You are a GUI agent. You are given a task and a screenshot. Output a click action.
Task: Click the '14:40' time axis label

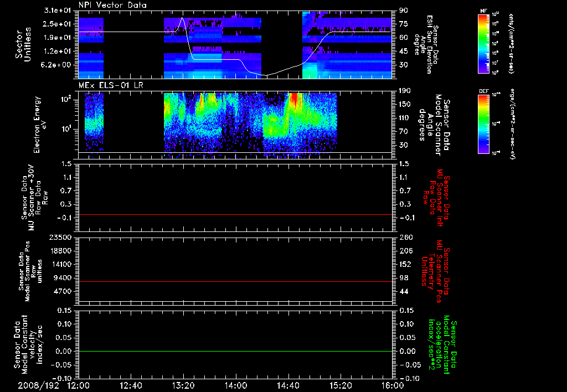click(x=288, y=385)
